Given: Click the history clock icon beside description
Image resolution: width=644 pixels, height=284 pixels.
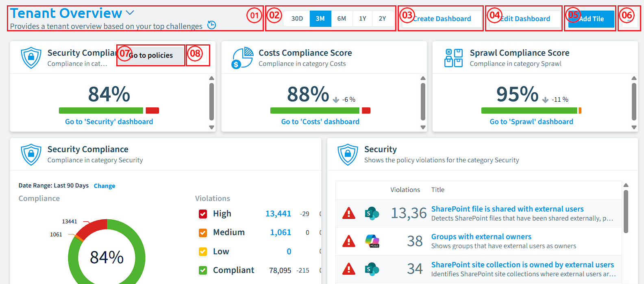Looking at the screenshot, I should 211,25.
